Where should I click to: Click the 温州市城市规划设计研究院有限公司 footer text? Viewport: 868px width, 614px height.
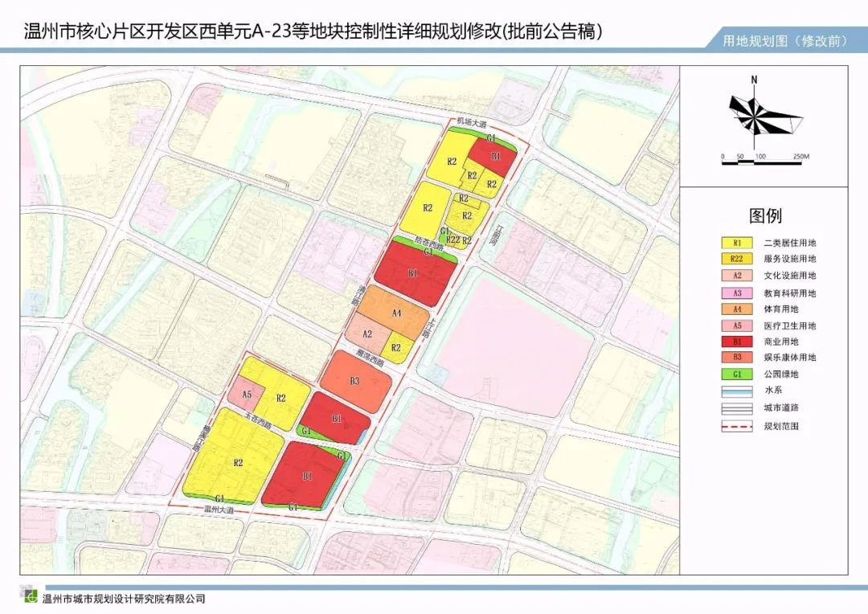pyautogui.click(x=124, y=599)
